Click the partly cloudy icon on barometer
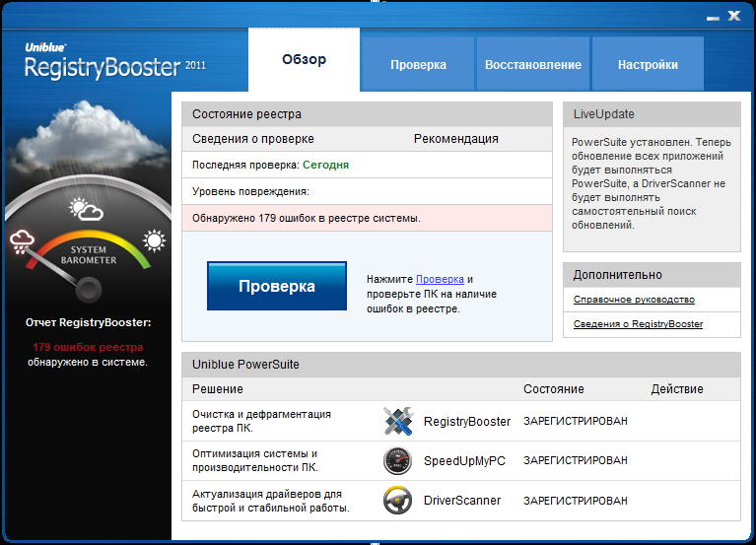The width and height of the screenshot is (756, 545). tap(87, 209)
